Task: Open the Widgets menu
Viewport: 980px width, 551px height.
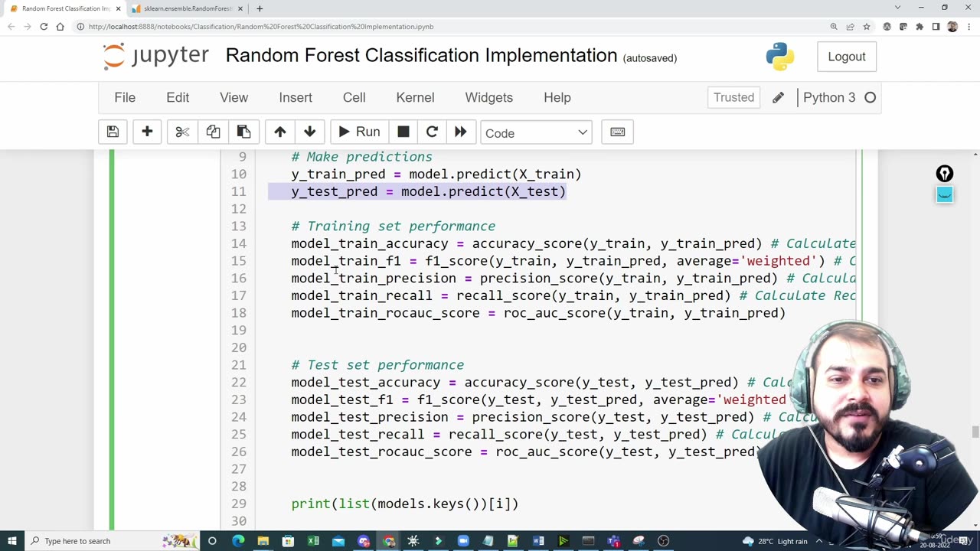Action: (488, 97)
